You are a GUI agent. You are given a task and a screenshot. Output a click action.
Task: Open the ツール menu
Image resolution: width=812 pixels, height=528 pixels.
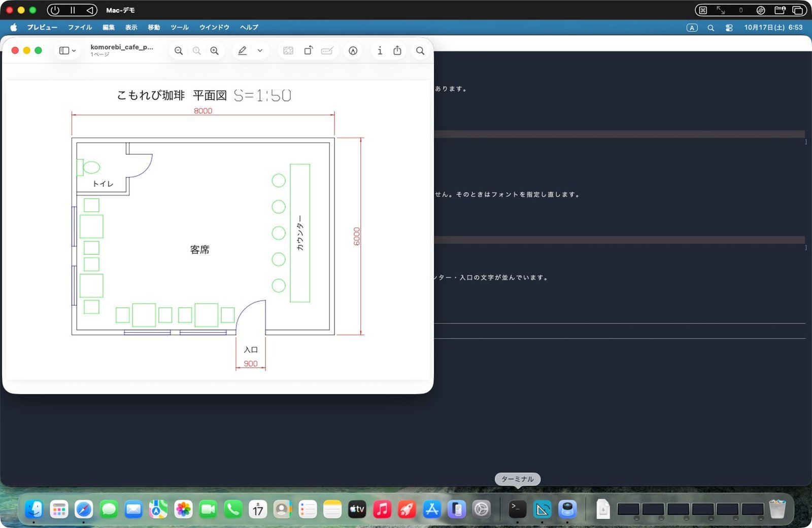pos(179,27)
